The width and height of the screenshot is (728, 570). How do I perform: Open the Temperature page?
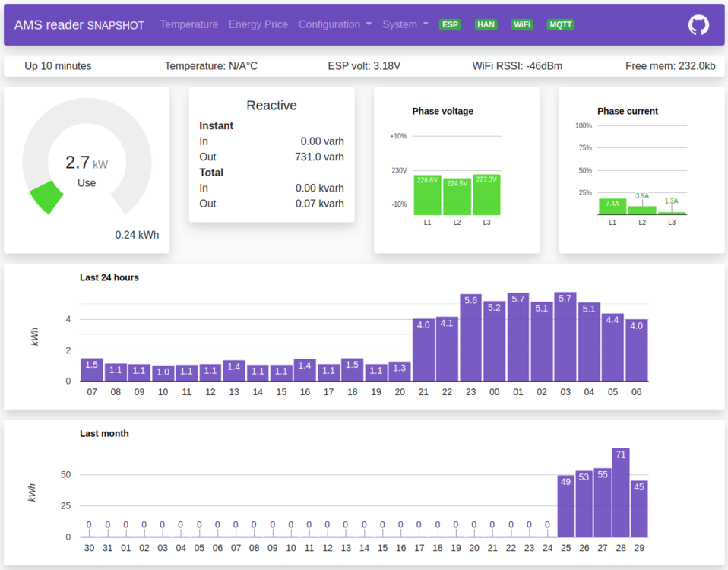pyautogui.click(x=189, y=24)
